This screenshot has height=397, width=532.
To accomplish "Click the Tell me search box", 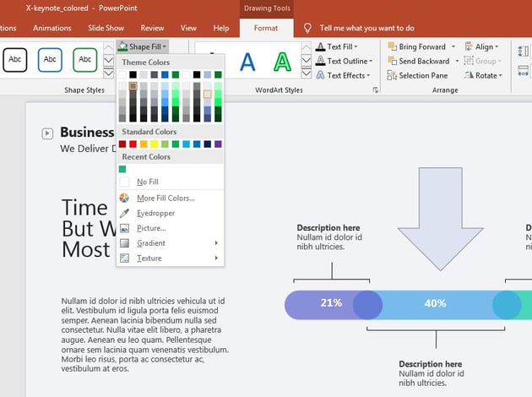I will click(x=366, y=28).
